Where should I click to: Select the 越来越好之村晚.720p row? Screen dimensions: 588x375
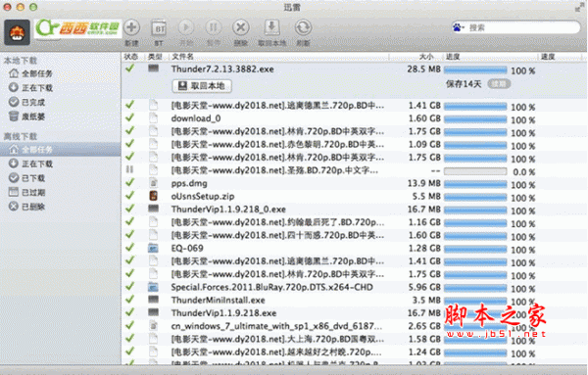coord(354,352)
